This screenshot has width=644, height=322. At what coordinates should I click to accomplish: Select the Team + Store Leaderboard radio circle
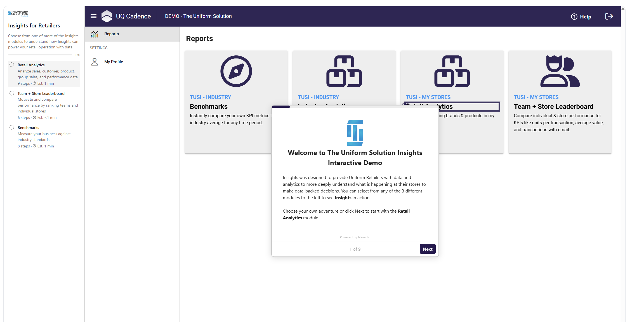12,93
